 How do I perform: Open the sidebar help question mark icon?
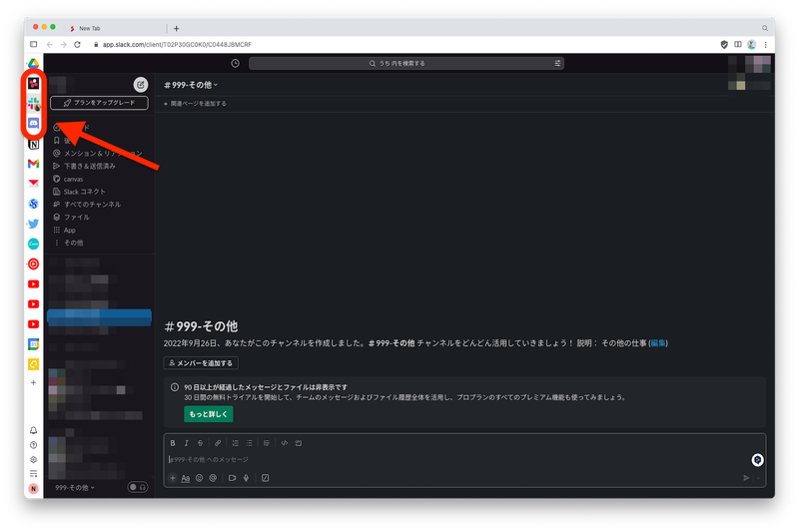tap(33, 445)
